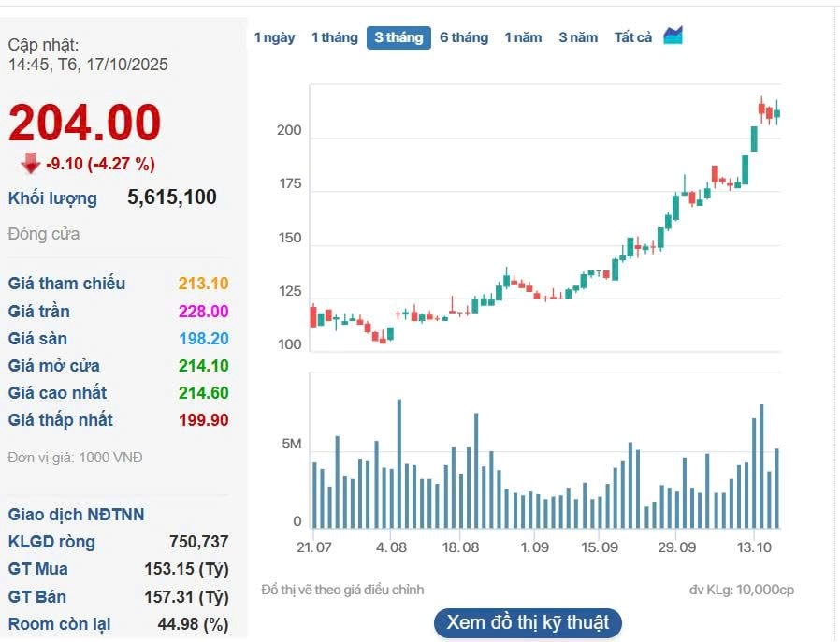The image size is (840, 642).
Task: Select the Giá sàn value 198.20
Action: pyautogui.click(x=203, y=339)
